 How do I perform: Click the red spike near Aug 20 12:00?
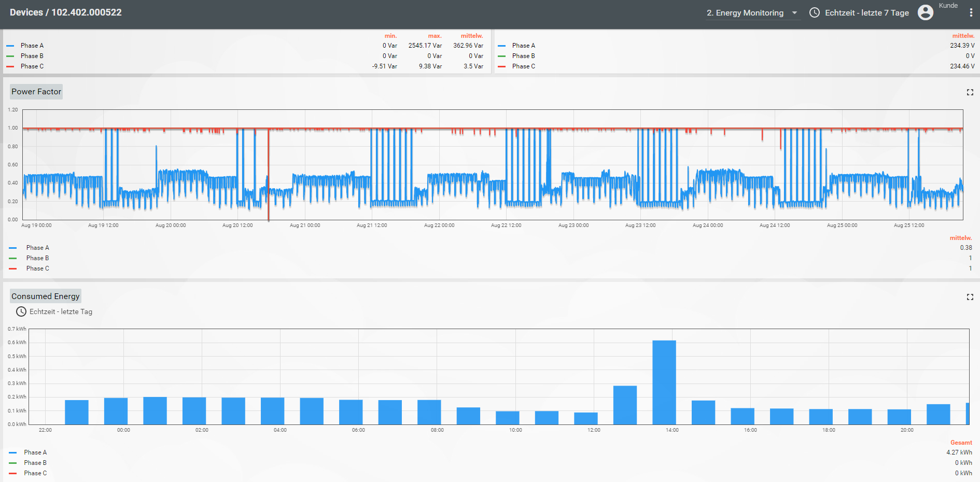[x=268, y=175]
